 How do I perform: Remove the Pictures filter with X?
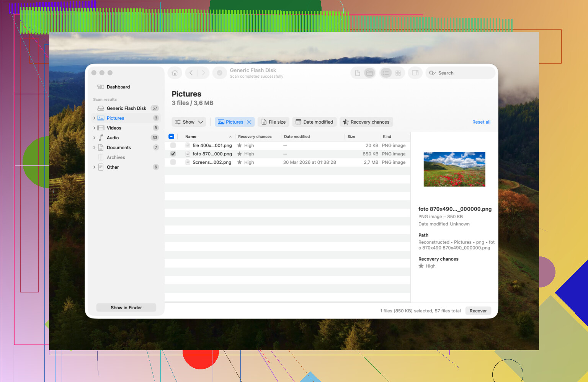[x=249, y=122]
